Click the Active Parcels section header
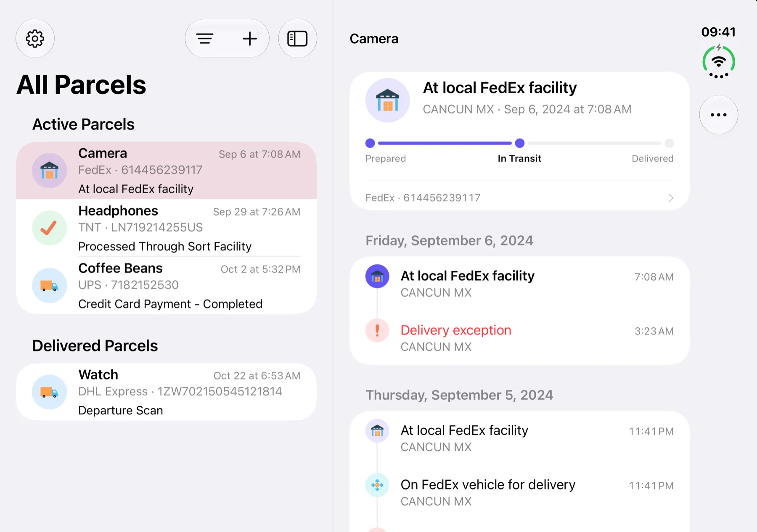 pos(83,124)
